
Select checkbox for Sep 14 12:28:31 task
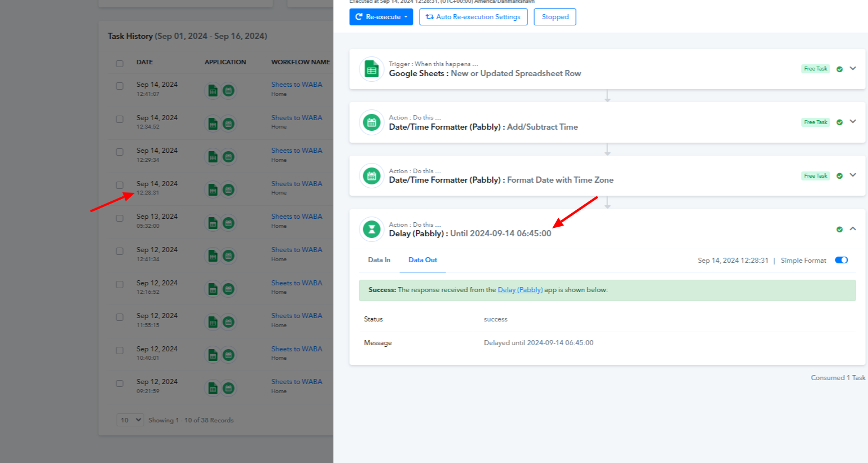click(x=120, y=185)
